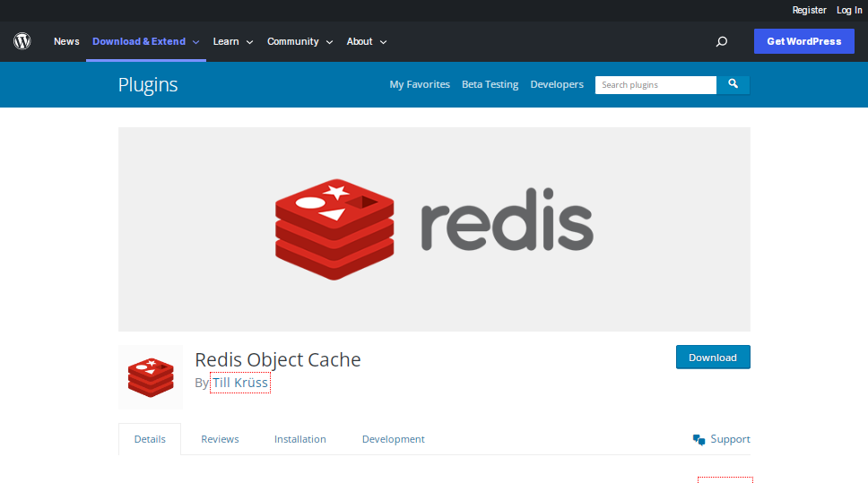This screenshot has width=868, height=483.
Task: Click the blue Download button
Action: [713, 358]
